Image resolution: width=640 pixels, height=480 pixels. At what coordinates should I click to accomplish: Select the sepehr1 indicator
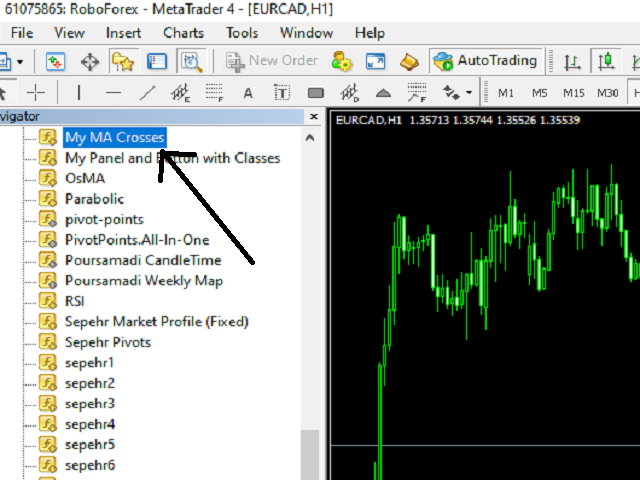[89, 363]
